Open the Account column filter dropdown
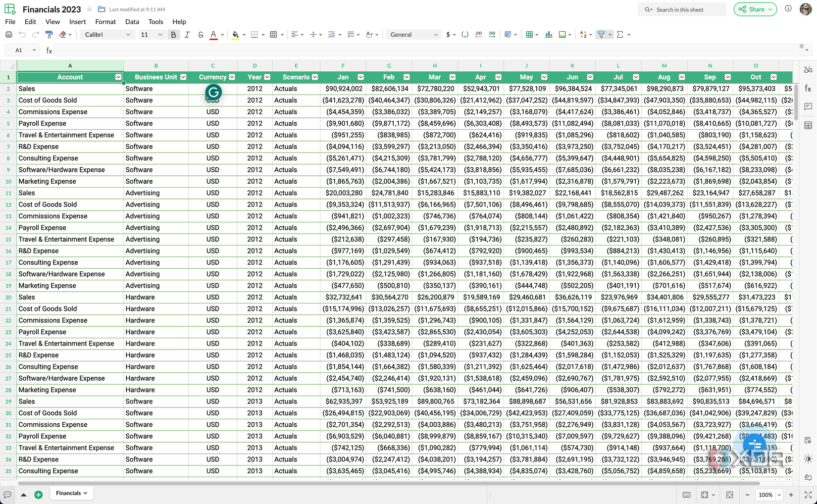This screenshot has height=504, width=817. coord(118,77)
